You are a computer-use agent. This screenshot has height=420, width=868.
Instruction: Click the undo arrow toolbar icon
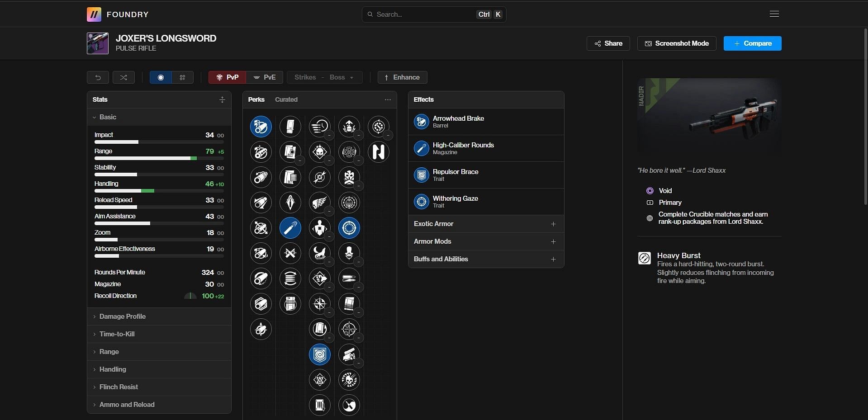click(98, 77)
